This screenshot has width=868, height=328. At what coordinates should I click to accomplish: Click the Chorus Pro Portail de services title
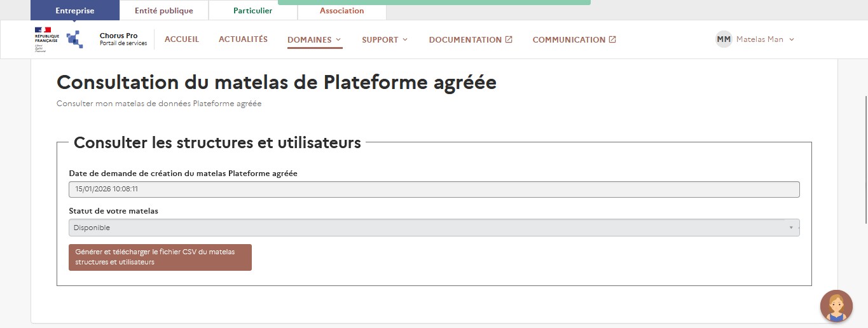click(x=123, y=39)
